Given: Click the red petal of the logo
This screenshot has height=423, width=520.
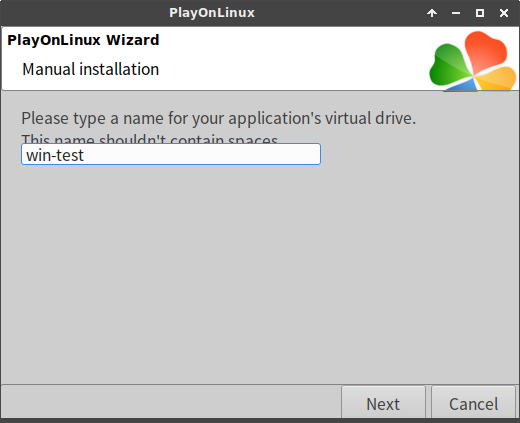Looking at the screenshot, I should tap(486, 52).
